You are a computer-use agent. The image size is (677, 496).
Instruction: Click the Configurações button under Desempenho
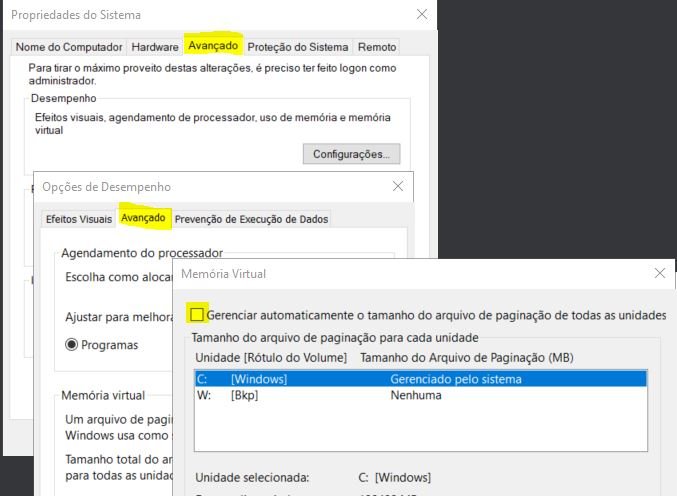point(351,154)
